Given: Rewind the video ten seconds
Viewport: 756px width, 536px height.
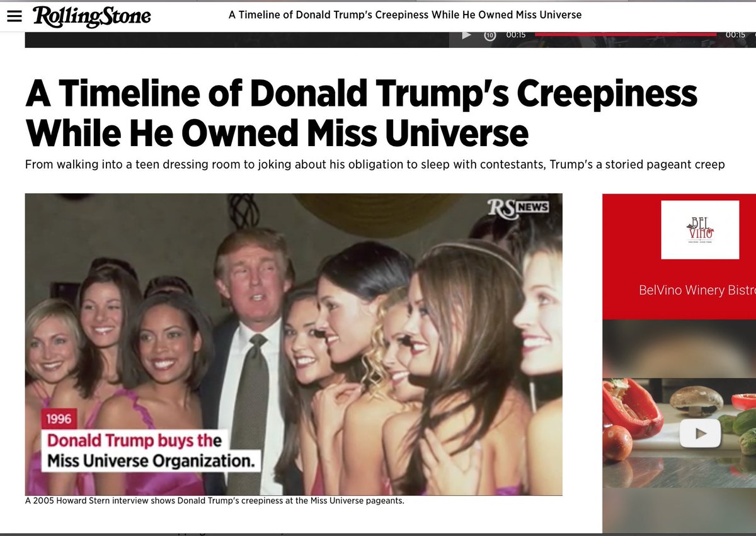Looking at the screenshot, I should coord(490,35).
